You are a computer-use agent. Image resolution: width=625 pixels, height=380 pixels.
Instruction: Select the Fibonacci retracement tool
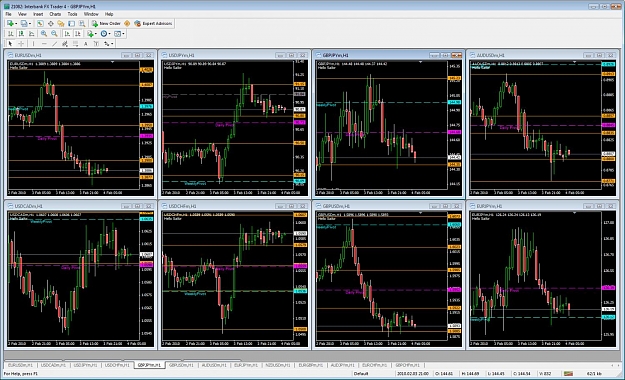pyautogui.click(x=75, y=43)
